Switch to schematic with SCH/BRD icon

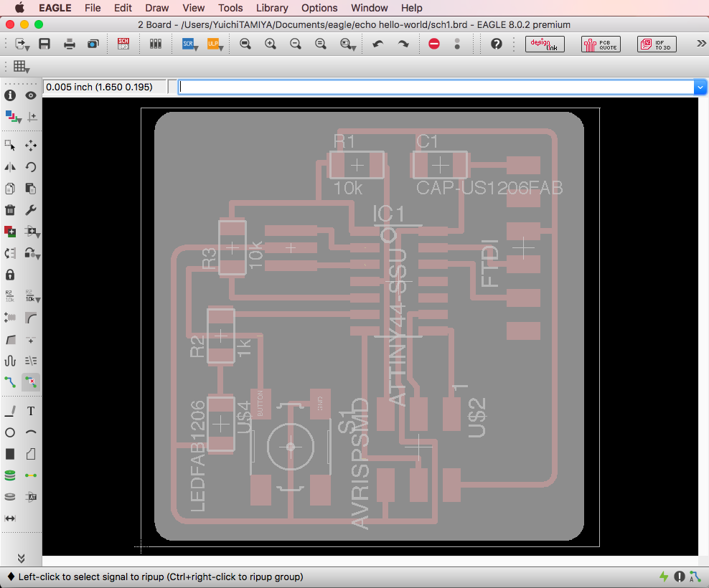(x=123, y=44)
